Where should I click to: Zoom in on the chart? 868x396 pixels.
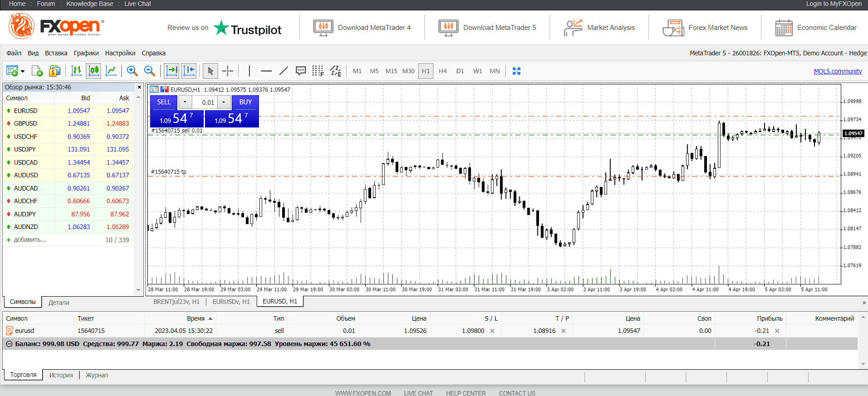point(132,71)
